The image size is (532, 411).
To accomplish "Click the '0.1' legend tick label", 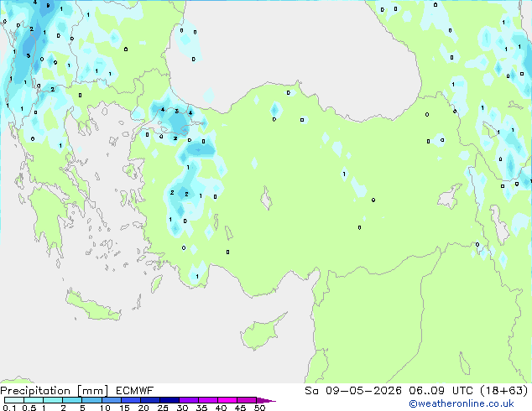I will (x=9, y=408).
